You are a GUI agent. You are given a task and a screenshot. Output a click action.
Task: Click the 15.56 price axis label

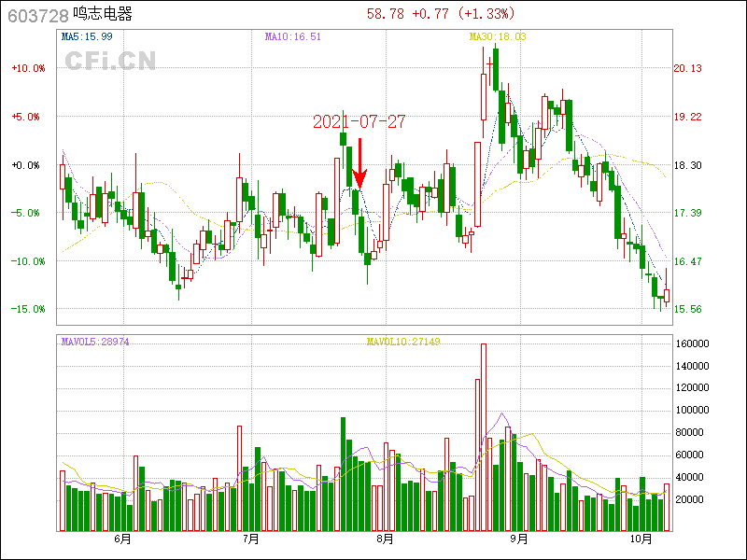click(x=687, y=309)
